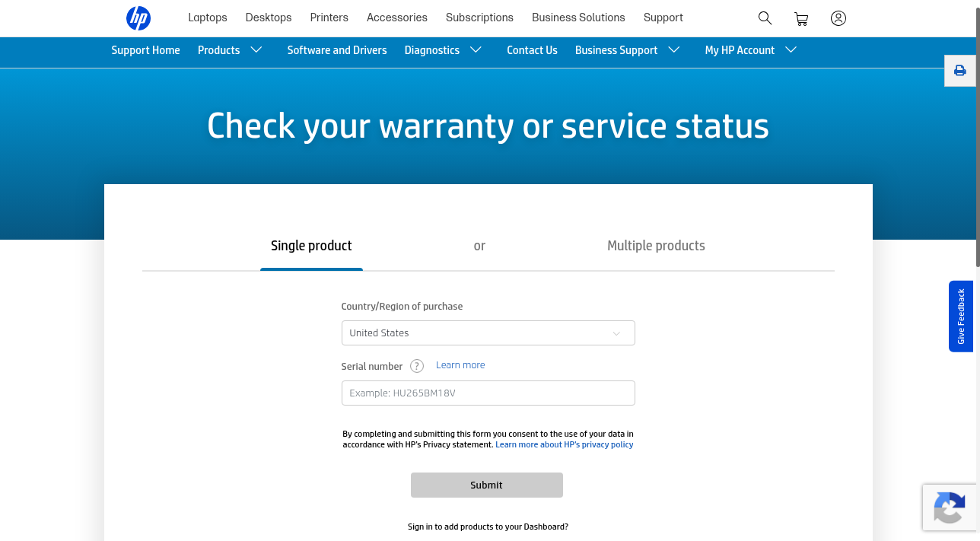The width and height of the screenshot is (980, 541).
Task: Open the Subscriptions menu
Action: coord(479,18)
